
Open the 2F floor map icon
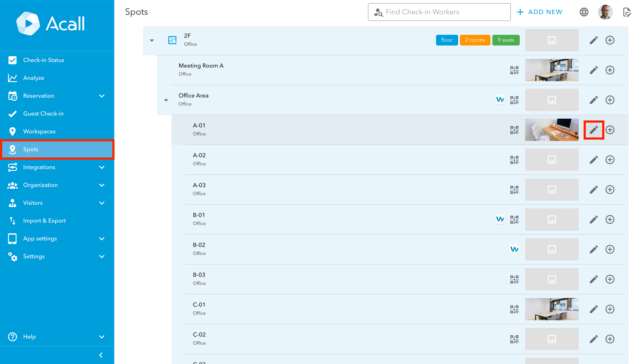172,40
